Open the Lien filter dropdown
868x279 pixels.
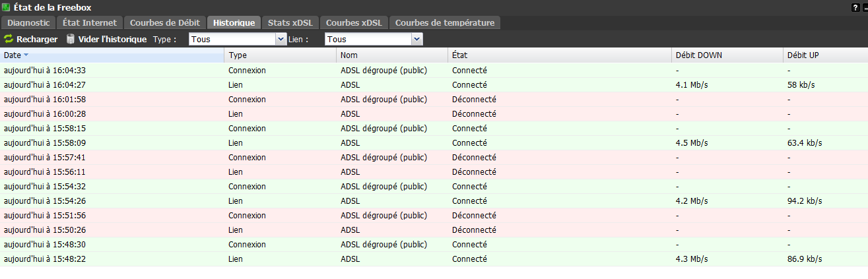(374, 40)
